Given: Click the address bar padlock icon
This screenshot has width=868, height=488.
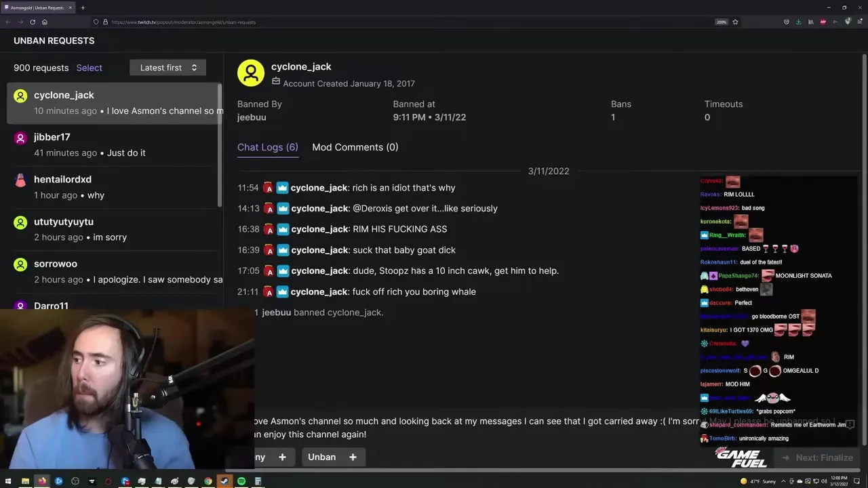Looking at the screenshot, I should (105, 22).
